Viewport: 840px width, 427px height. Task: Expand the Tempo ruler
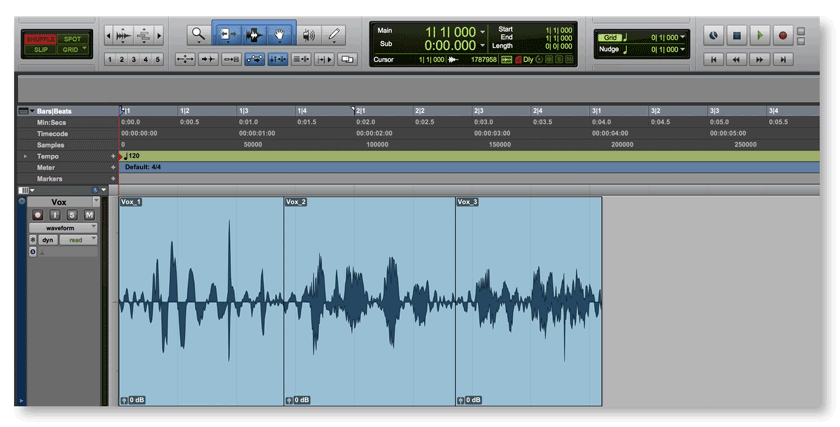(25, 156)
